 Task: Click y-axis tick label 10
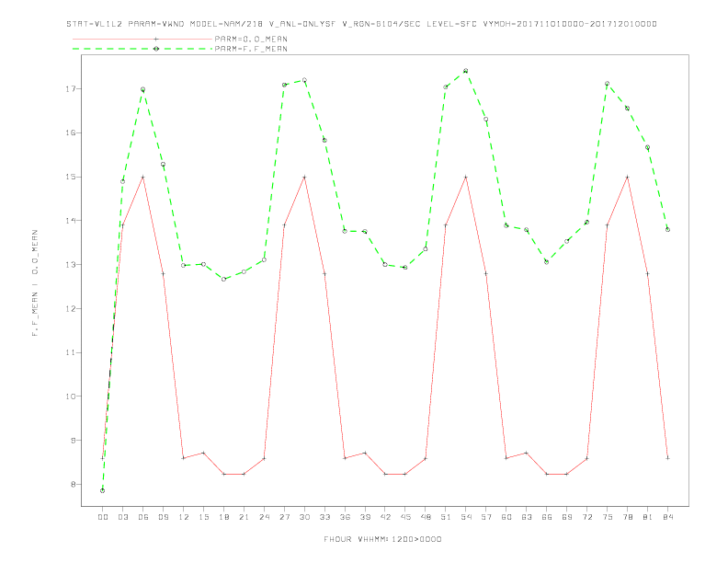(73, 396)
